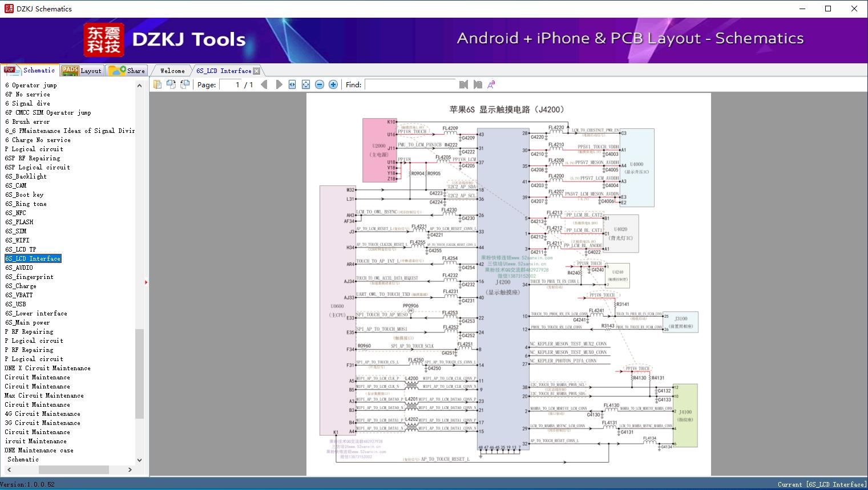Image resolution: width=868 pixels, height=490 pixels.
Task: Zoom out with the minus icon
Action: 320,84
